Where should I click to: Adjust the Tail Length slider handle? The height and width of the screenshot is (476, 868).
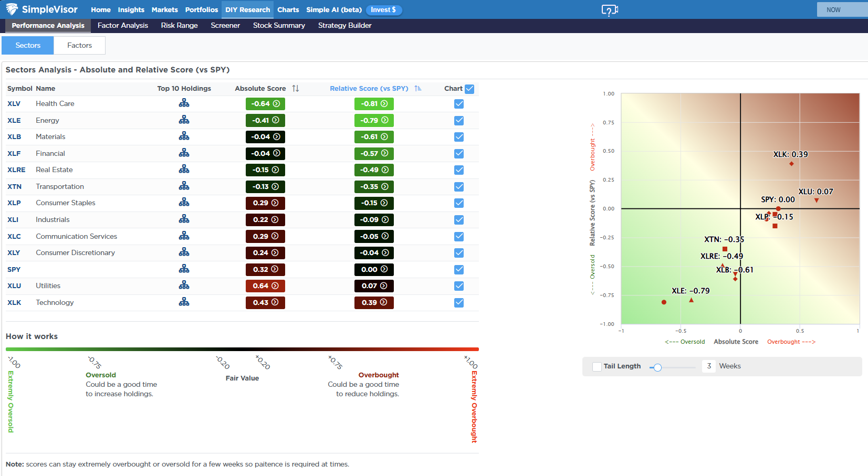coord(657,367)
